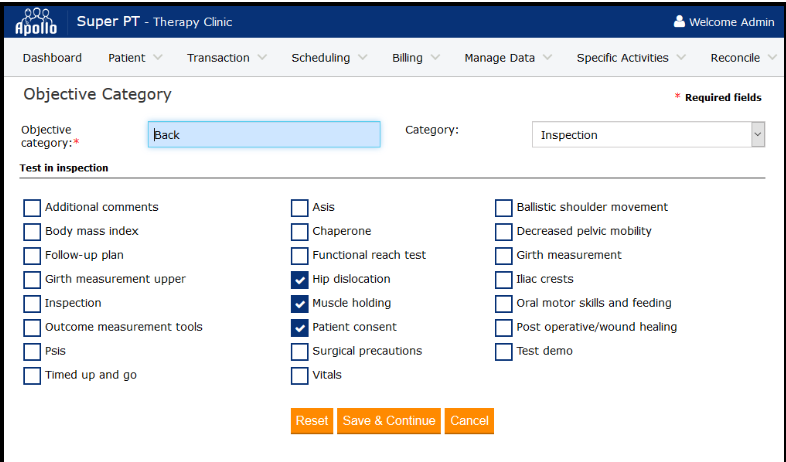Click the Cancel button
The image size is (786, 462).
[469, 421]
